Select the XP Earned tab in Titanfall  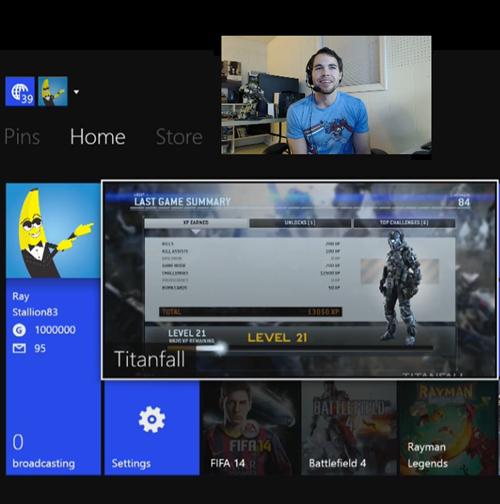point(196,223)
